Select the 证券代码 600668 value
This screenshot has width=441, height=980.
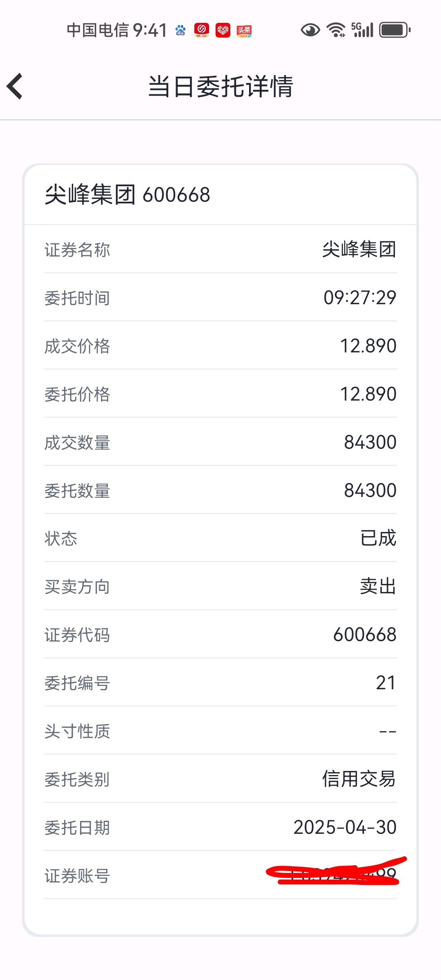pyautogui.click(x=365, y=635)
